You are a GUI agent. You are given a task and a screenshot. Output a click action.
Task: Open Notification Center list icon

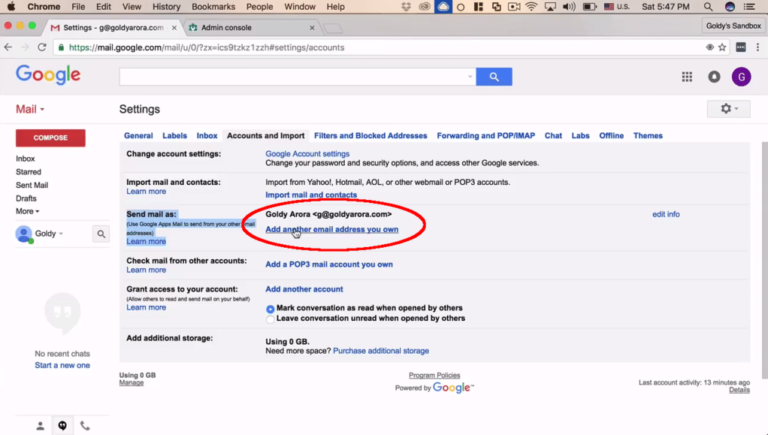click(x=749, y=7)
